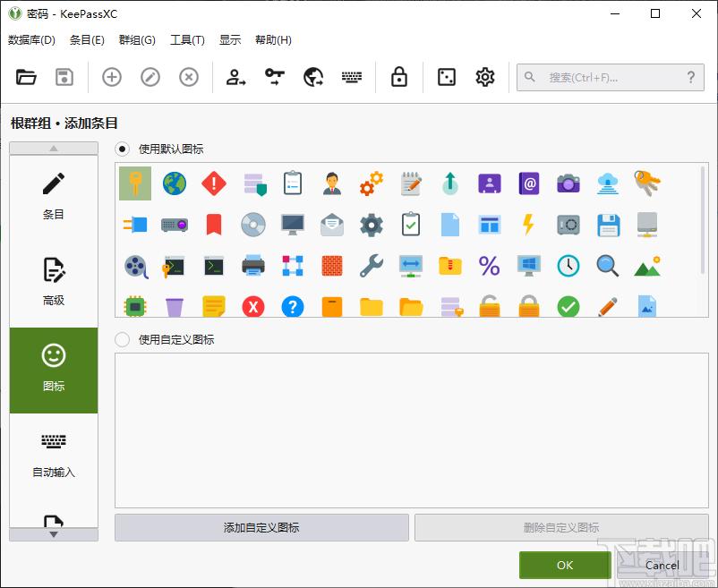Image resolution: width=718 pixels, height=588 pixels.
Task: Lock the database with padlock icon
Action: click(398, 77)
